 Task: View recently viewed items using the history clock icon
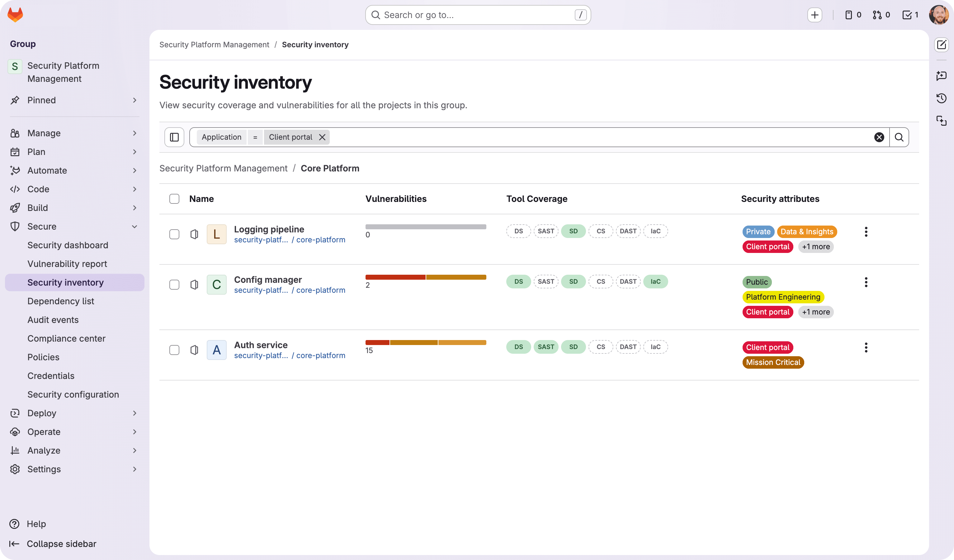point(942,98)
